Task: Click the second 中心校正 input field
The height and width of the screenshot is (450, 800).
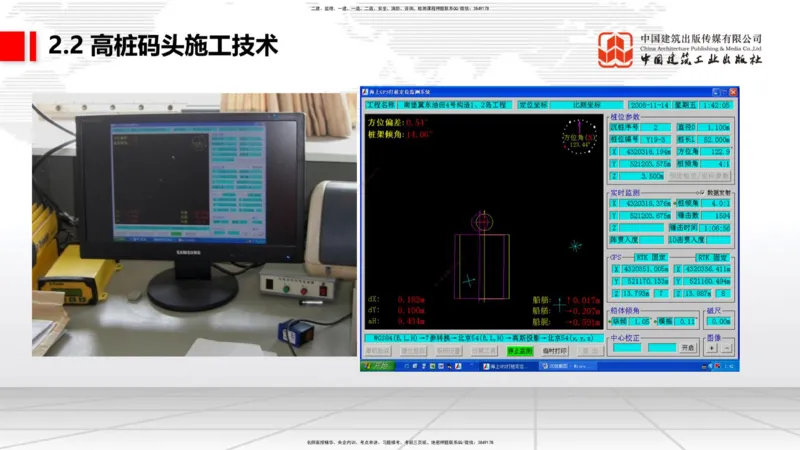Action: [x=662, y=347]
